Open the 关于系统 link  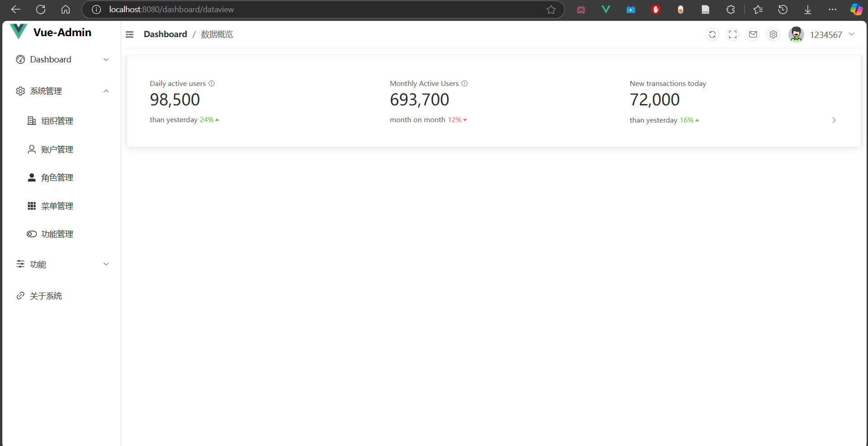[46, 296]
